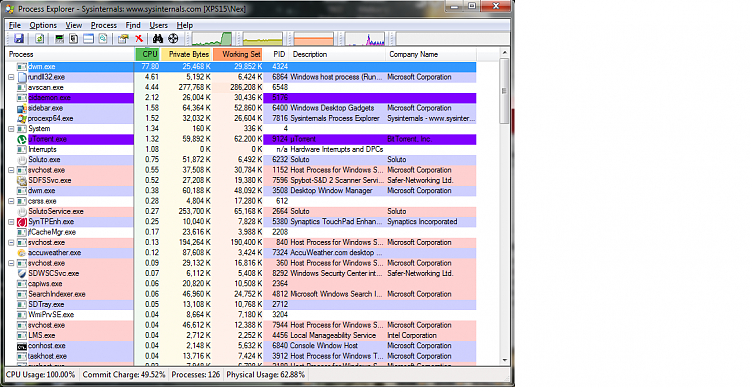This screenshot has height=387, width=750.
Task: Select the cidaemon.exe process row
Action: [x=241, y=98]
